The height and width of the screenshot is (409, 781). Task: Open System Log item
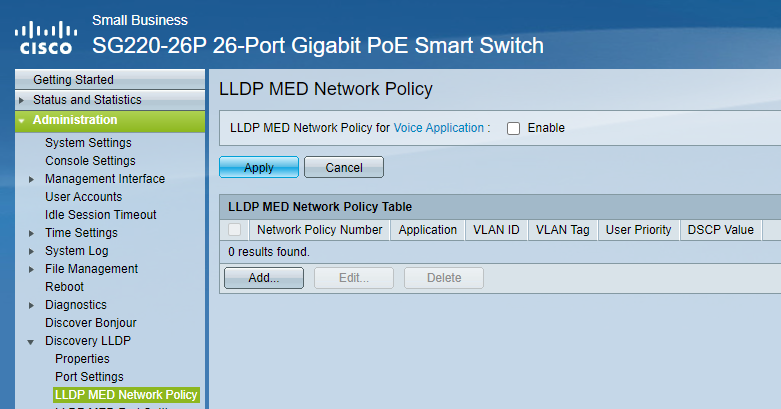coord(76,251)
